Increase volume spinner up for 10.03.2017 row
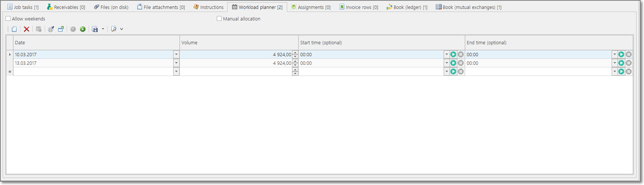Viewport: 644px width, 185px height. click(x=295, y=52)
